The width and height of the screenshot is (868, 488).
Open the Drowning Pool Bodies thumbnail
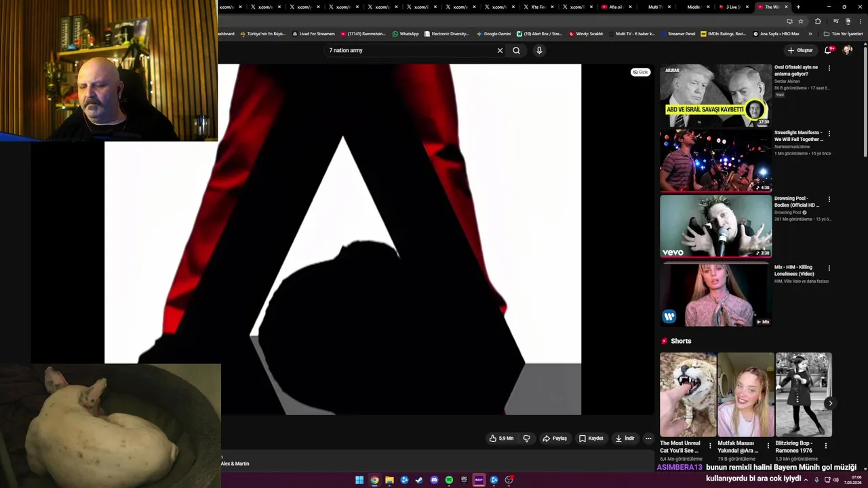(x=715, y=227)
